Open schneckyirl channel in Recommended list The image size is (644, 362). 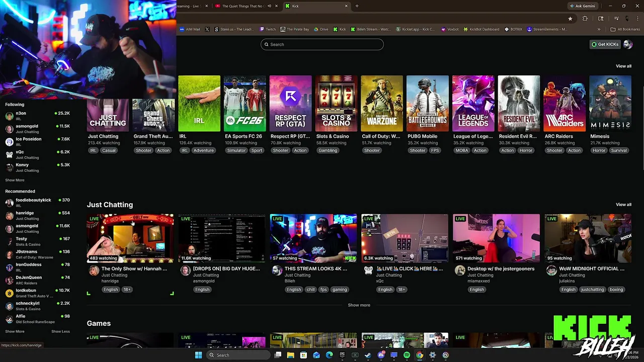37,306
